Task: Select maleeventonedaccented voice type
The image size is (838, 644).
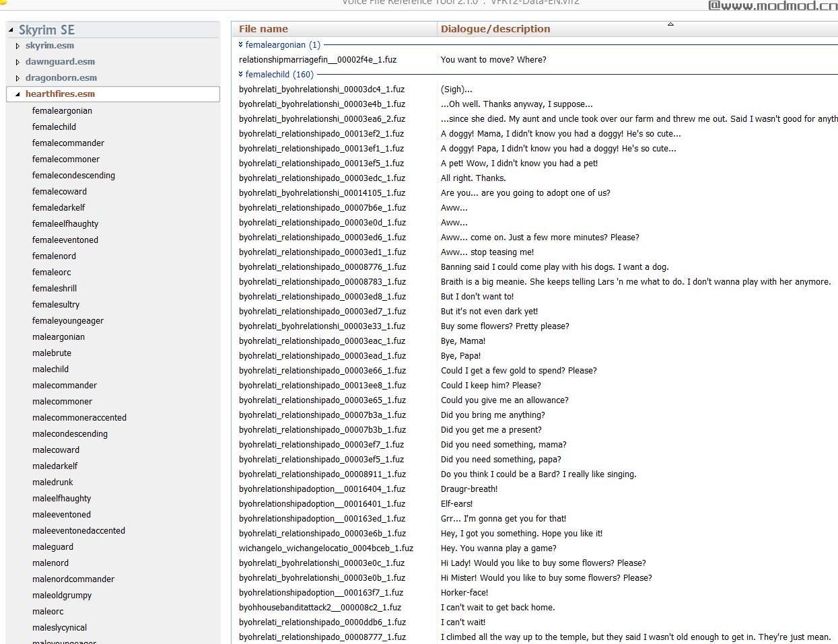Action: tap(79, 530)
